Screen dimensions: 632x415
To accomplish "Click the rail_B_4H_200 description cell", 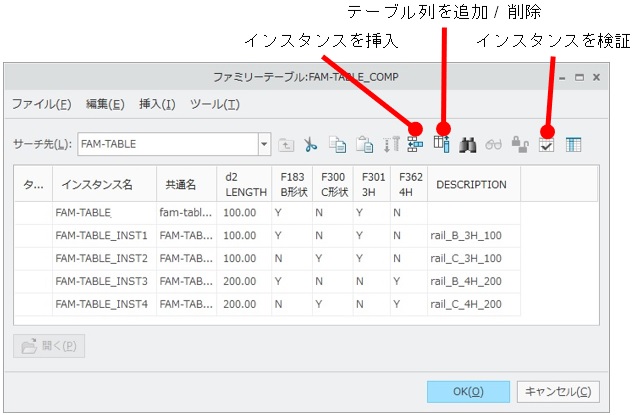I will [474, 281].
